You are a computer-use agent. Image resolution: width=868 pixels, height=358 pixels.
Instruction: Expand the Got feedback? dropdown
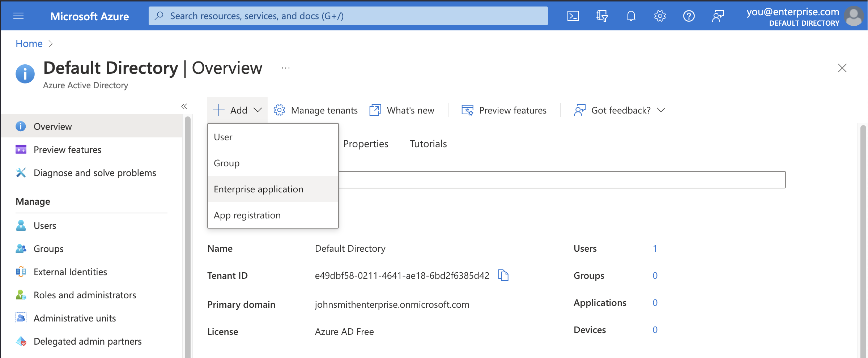click(619, 110)
